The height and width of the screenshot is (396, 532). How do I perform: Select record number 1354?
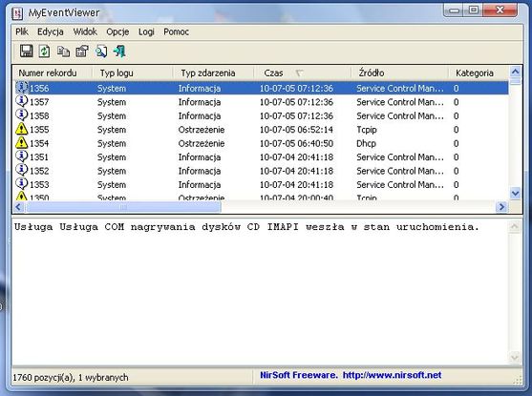click(x=39, y=143)
